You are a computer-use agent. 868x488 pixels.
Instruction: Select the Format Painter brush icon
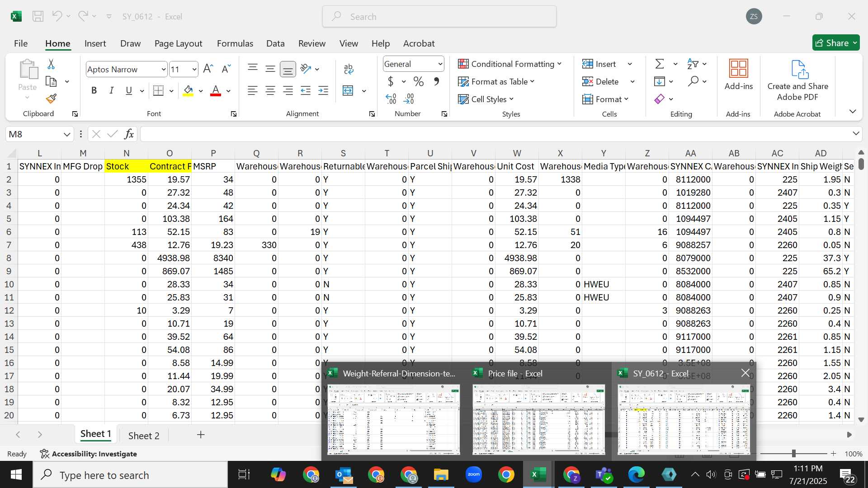tap(51, 98)
